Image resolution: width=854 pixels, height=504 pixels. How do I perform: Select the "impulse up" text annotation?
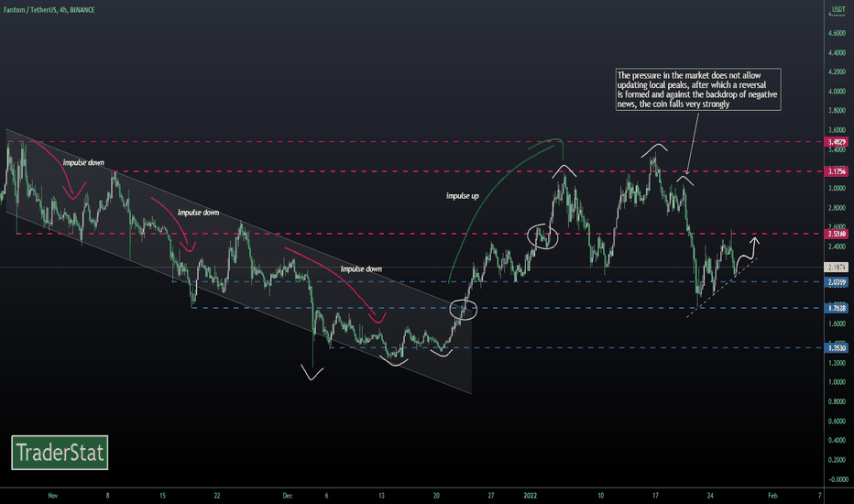[x=463, y=195]
